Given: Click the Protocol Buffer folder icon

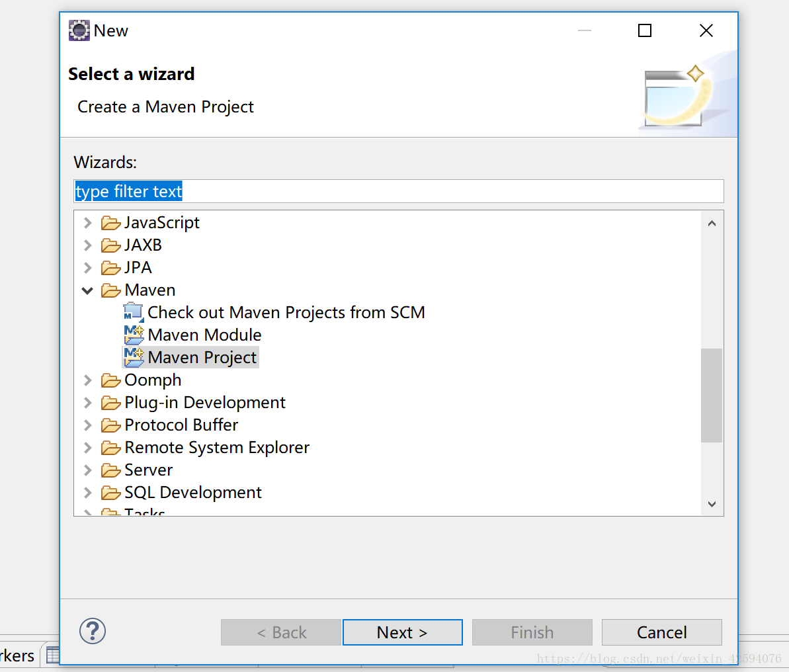Looking at the screenshot, I should point(110,425).
